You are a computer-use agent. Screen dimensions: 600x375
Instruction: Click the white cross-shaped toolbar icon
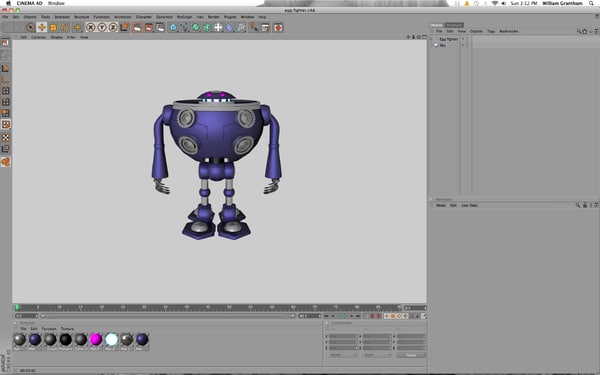(x=218, y=27)
